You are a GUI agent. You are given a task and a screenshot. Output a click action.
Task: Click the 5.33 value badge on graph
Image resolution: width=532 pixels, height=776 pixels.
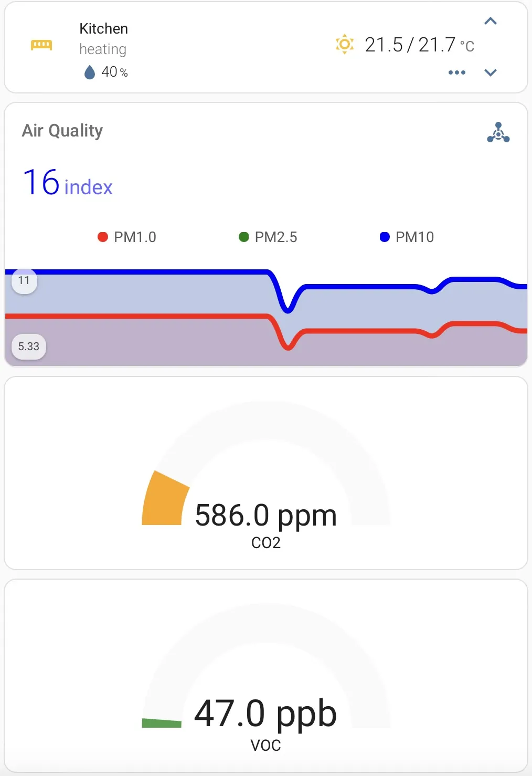pyautogui.click(x=29, y=347)
